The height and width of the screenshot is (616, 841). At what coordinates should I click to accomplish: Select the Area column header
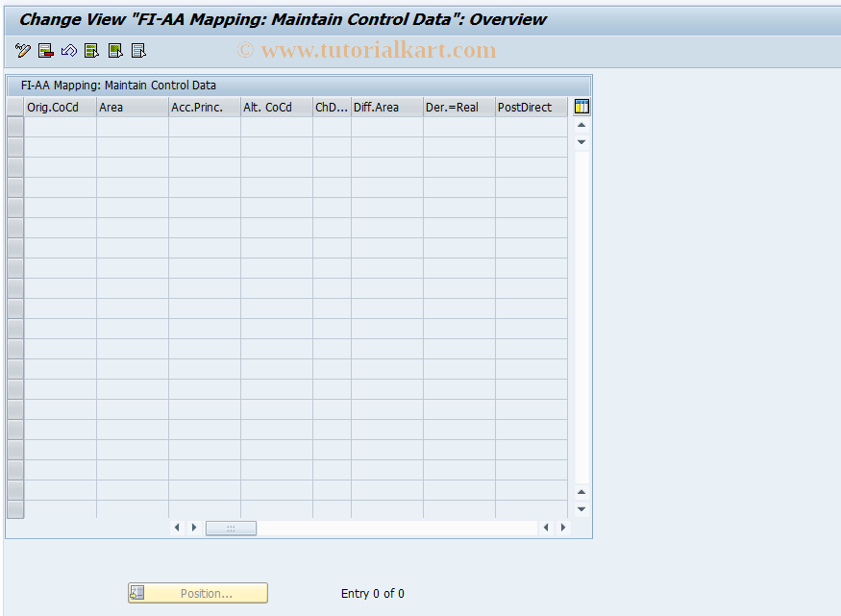(133, 108)
